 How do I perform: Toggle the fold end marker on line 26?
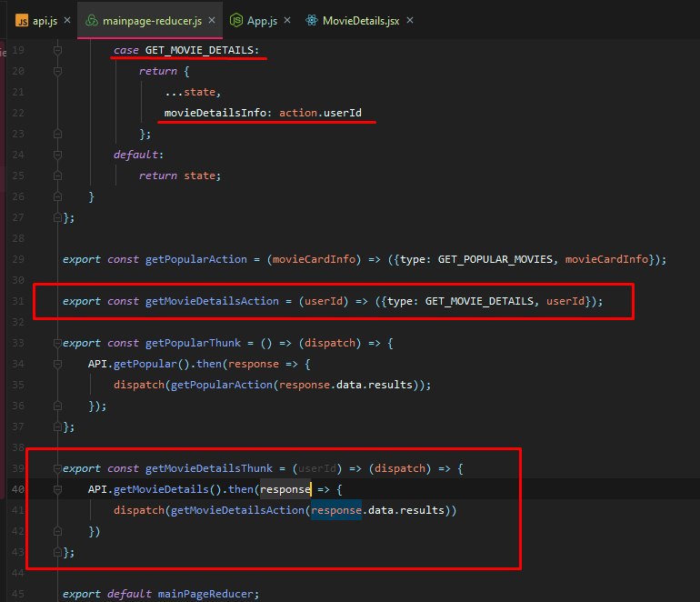(x=57, y=196)
